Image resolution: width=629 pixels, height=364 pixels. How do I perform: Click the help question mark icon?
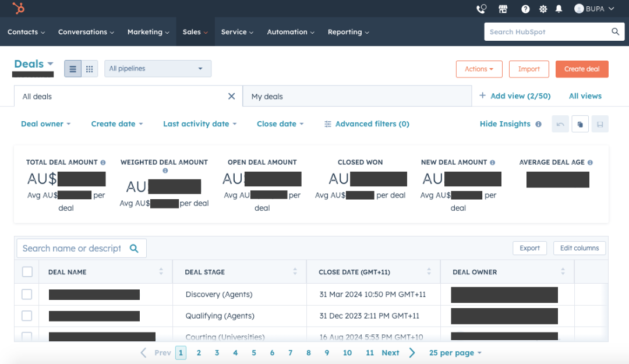pyautogui.click(x=525, y=9)
